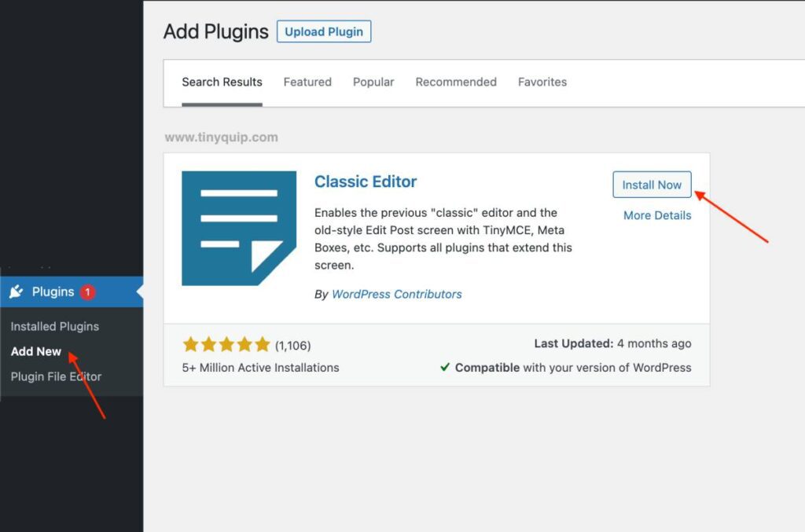This screenshot has width=805, height=532.
Task: Click the red update count badge
Action: [87, 292]
